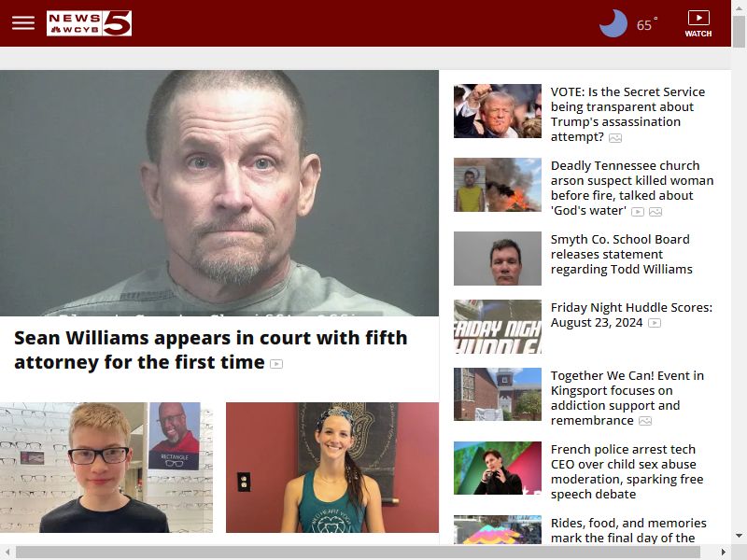Click the Trump rally thumbnail image
This screenshot has width=747, height=560.
pos(498,111)
